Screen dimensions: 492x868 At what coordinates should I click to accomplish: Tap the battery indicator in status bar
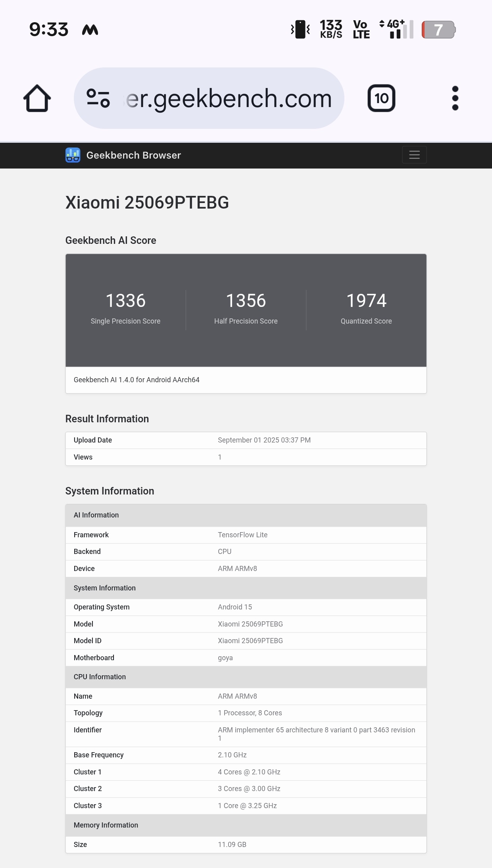(x=438, y=30)
